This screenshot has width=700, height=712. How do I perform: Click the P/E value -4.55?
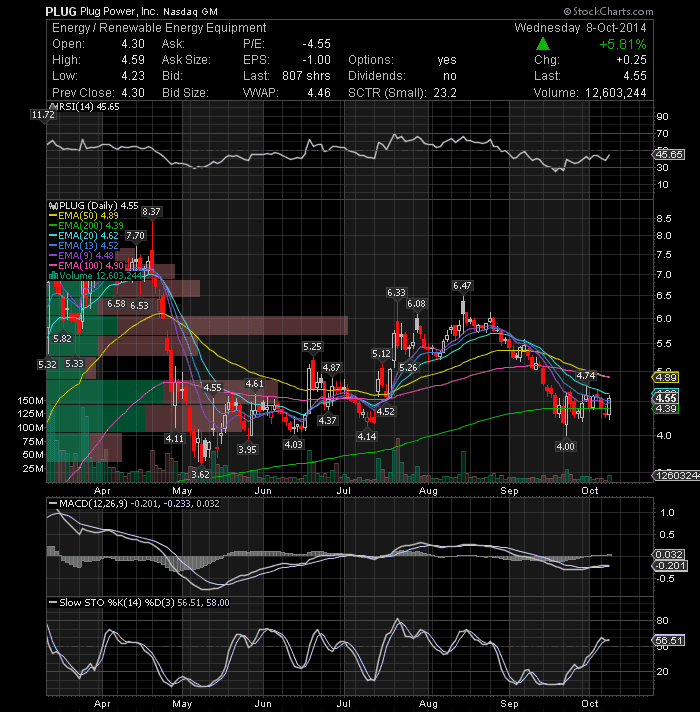316,44
